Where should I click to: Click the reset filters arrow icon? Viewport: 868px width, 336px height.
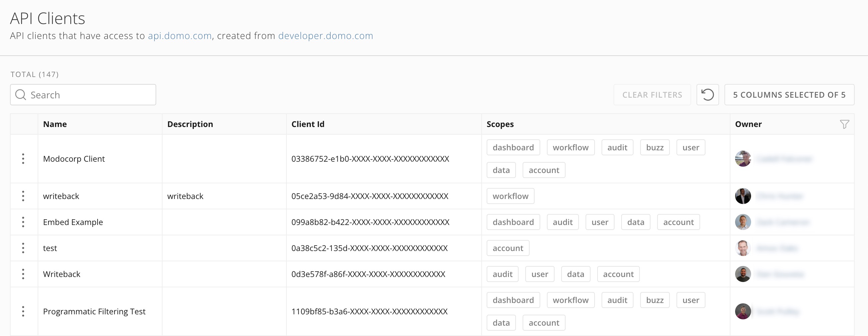[708, 95]
